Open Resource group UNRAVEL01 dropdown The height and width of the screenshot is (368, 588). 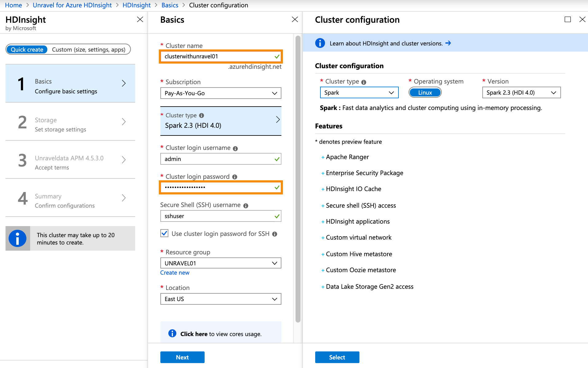coord(221,263)
